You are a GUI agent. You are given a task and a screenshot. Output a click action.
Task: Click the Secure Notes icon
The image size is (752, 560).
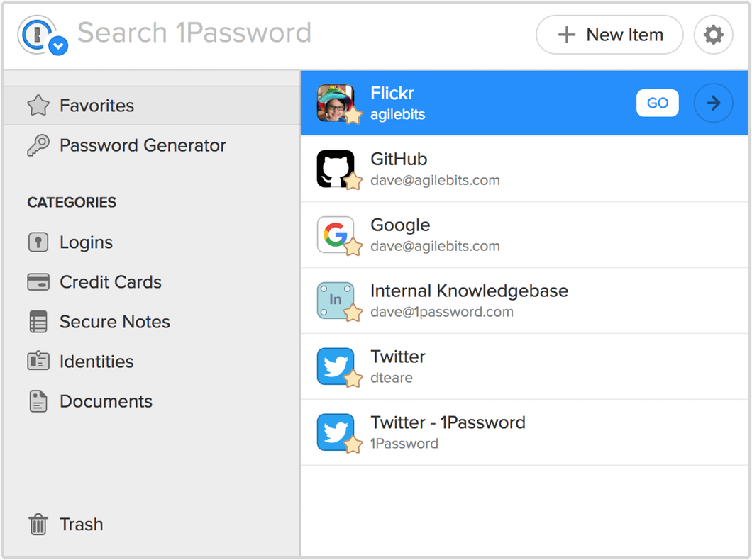38,321
